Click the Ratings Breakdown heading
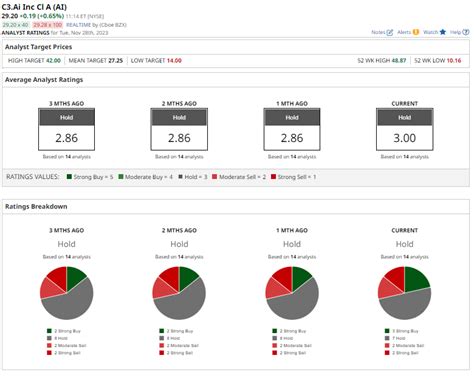The height and width of the screenshot is (378, 474). 36,207
